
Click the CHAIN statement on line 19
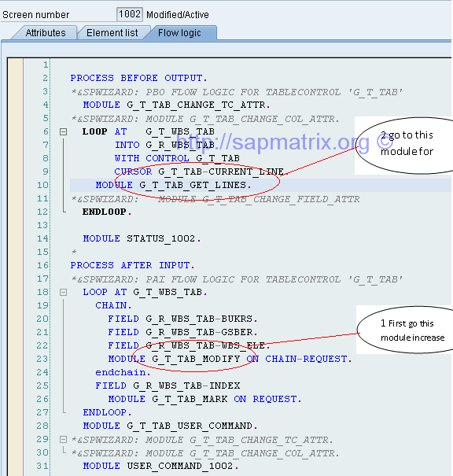113,305
